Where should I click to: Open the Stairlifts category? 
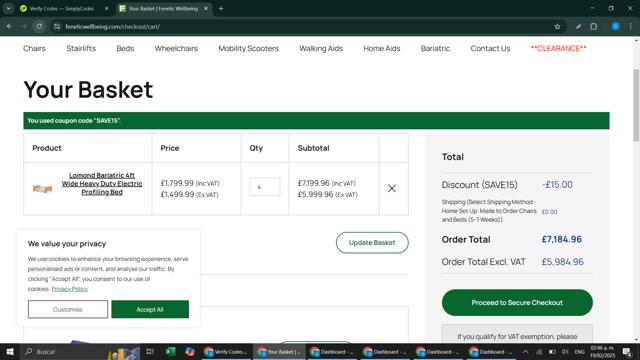(x=81, y=48)
